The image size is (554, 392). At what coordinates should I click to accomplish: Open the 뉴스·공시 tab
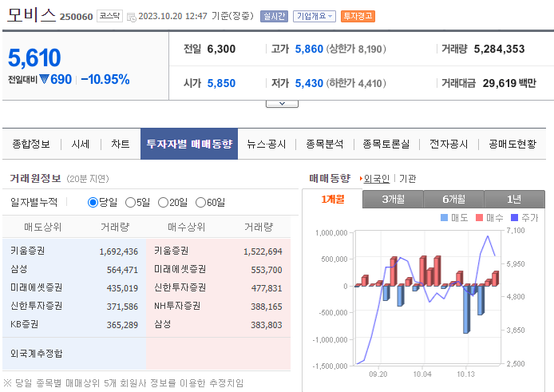click(x=266, y=145)
